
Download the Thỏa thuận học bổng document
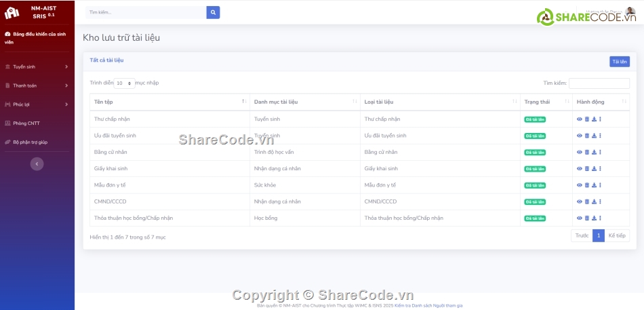594,218
